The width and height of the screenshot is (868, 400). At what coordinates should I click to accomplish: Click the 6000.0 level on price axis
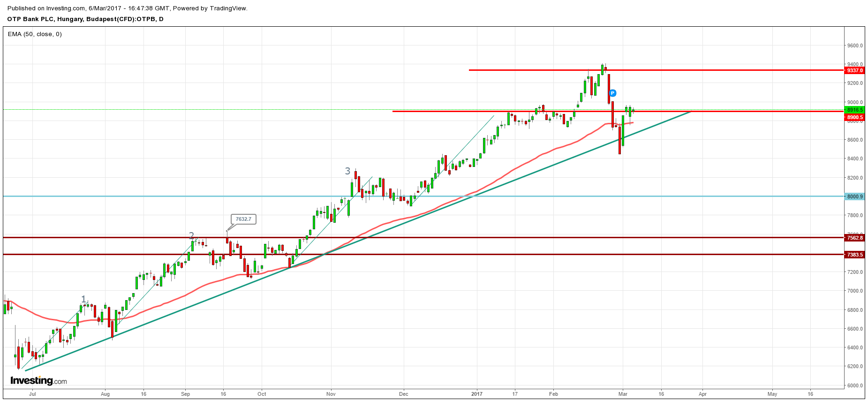click(x=855, y=385)
